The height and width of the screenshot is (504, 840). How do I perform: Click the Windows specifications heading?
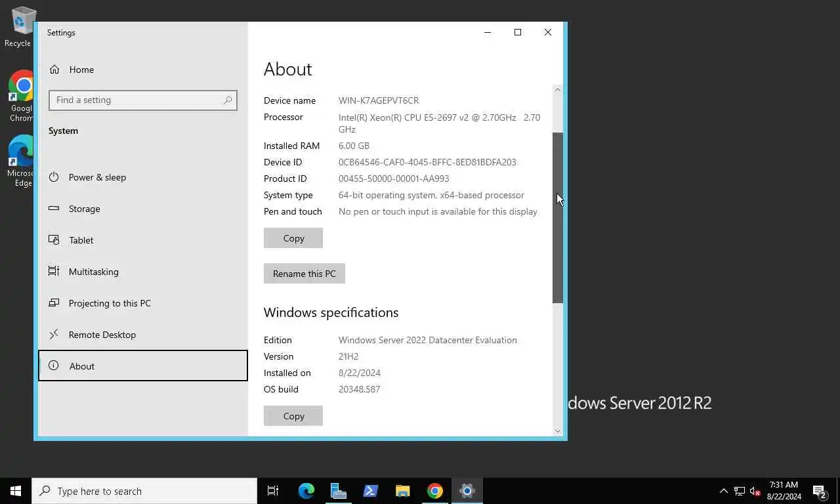(x=331, y=312)
